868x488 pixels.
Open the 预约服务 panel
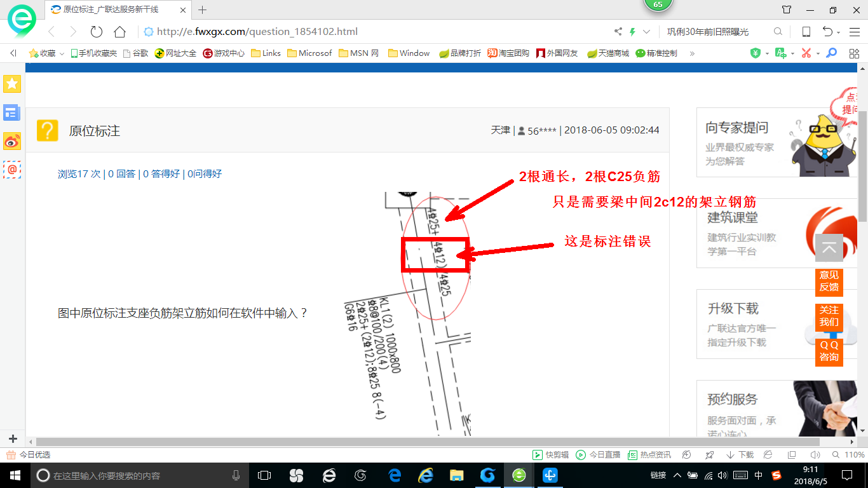(776, 410)
